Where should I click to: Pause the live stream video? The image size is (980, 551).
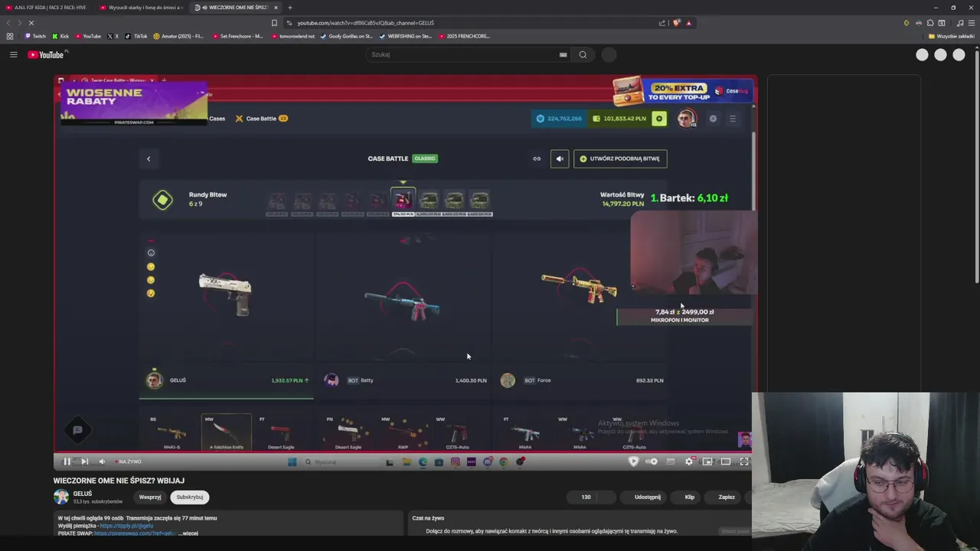(67, 461)
